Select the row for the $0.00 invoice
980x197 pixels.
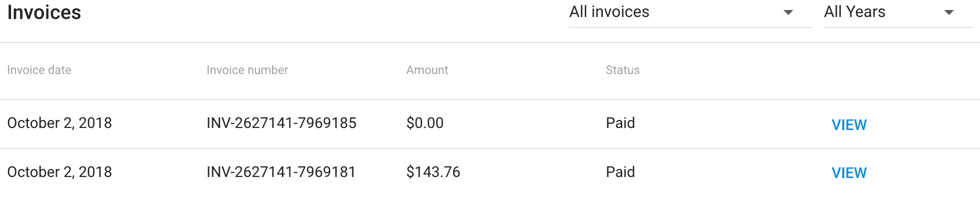tap(490, 124)
